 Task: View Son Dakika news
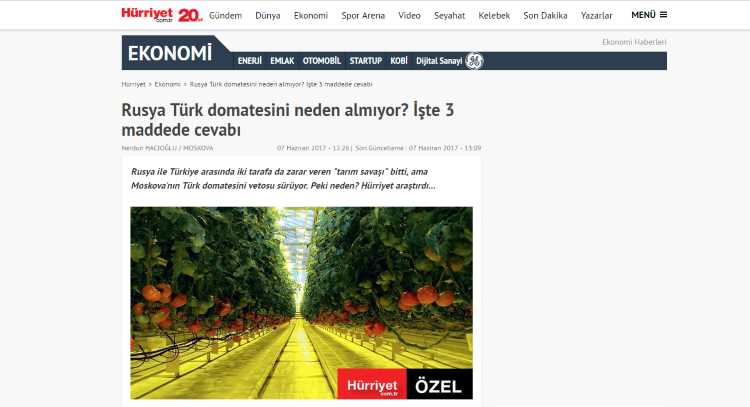545,15
